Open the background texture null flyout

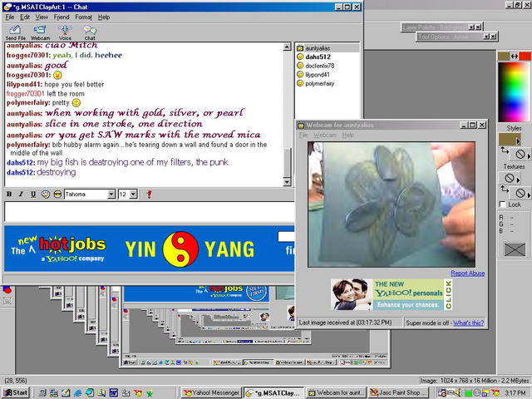[x=521, y=193]
